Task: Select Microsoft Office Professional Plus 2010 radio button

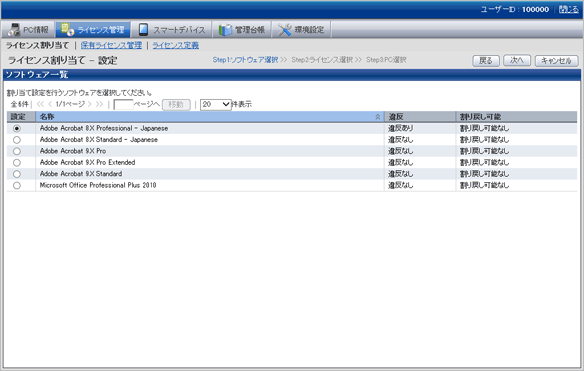Action: click(x=17, y=185)
